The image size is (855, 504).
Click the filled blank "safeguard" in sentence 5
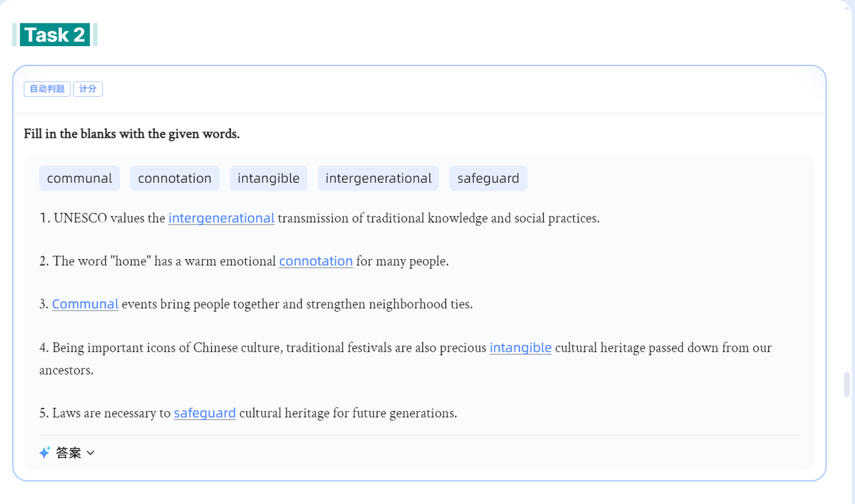tap(205, 413)
